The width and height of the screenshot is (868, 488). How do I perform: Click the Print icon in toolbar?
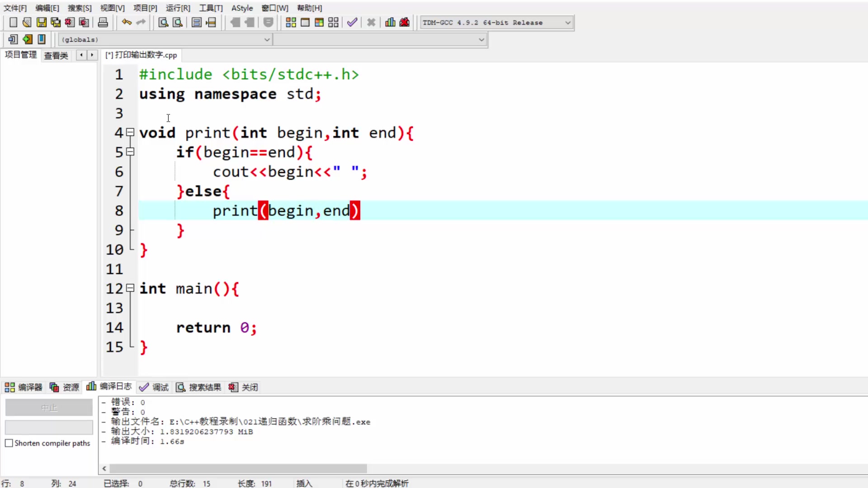tap(103, 22)
